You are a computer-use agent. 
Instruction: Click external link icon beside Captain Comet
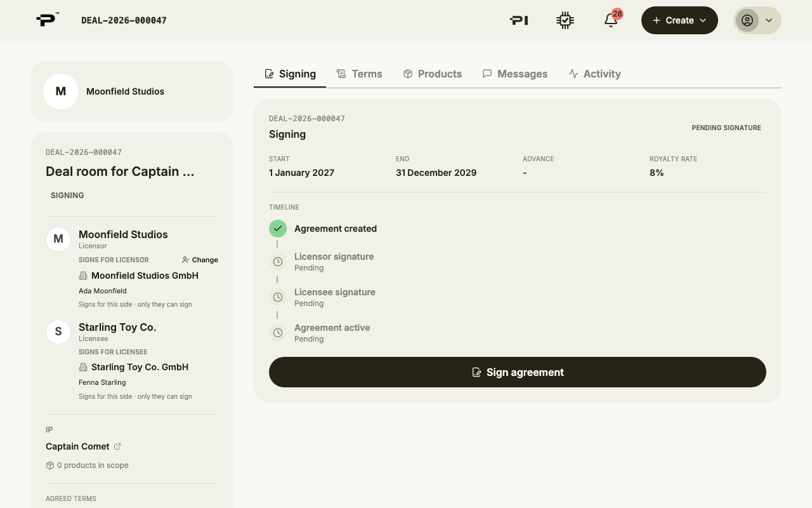pyautogui.click(x=117, y=446)
